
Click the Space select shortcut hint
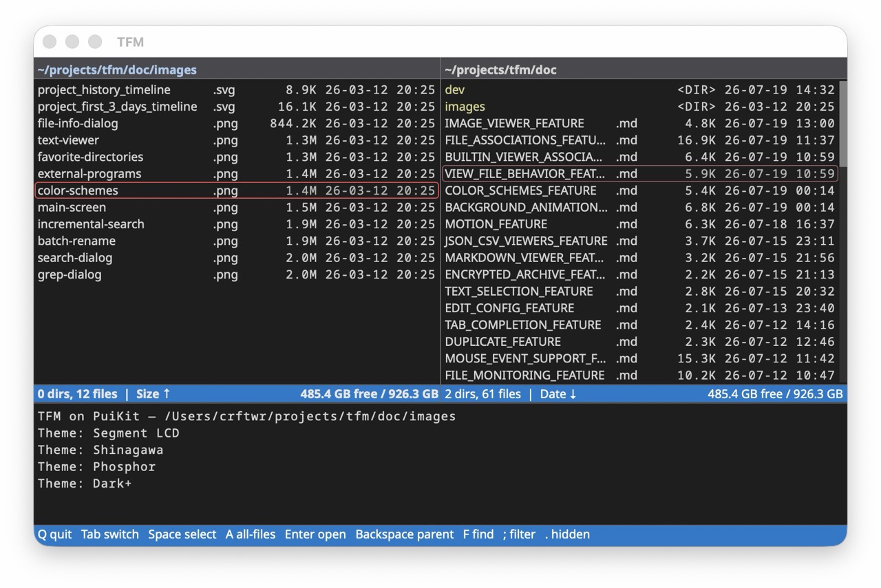[182, 534]
